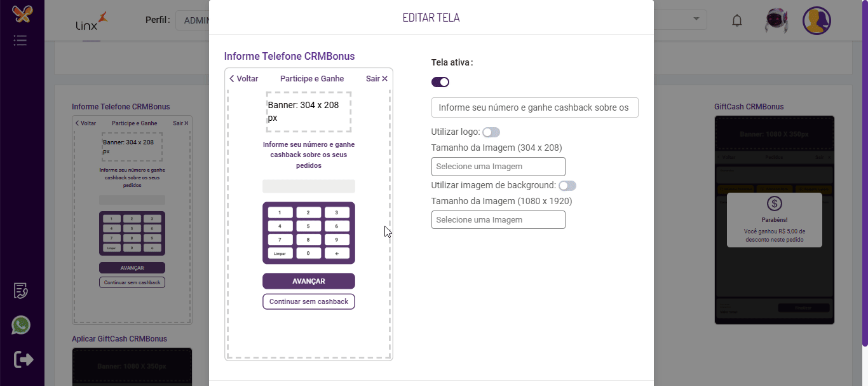
Task: Enable the Utilizar logo switch
Action: point(491,132)
